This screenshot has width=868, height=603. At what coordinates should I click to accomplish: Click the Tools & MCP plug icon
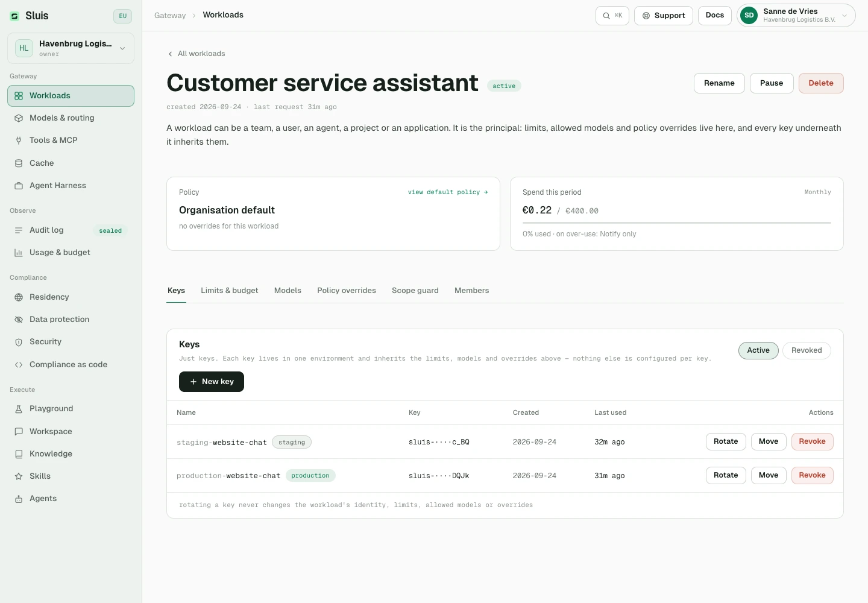[x=19, y=140]
